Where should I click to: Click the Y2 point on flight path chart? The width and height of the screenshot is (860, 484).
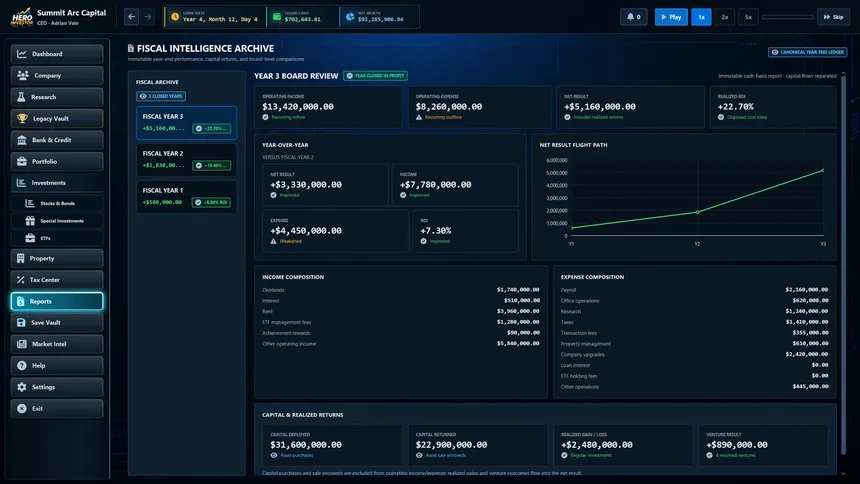pyautogui.click(x=697, y=212)
